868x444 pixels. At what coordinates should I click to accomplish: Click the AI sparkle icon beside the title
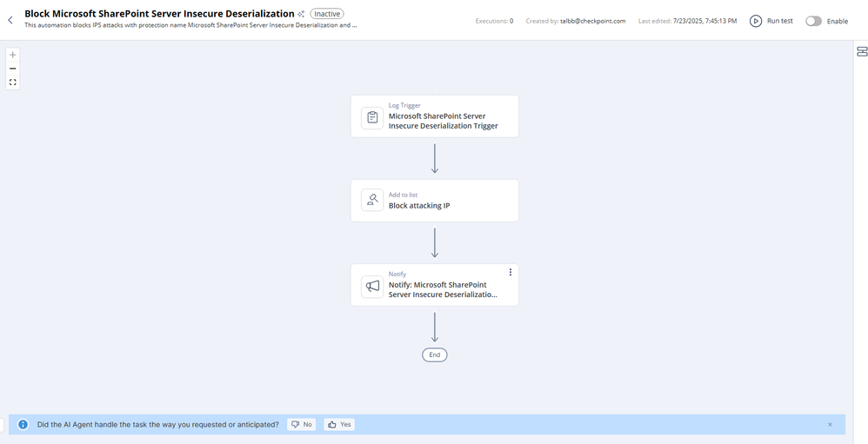click(x=301, y=14)
